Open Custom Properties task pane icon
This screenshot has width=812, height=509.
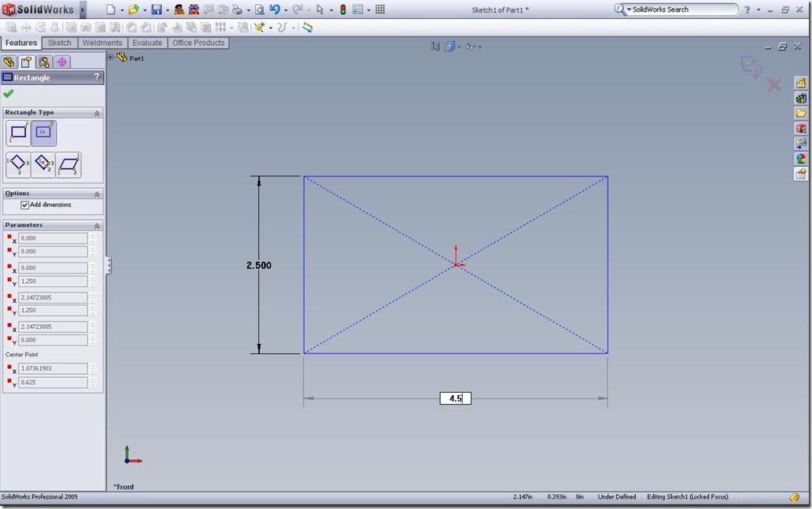coord(801,174)
